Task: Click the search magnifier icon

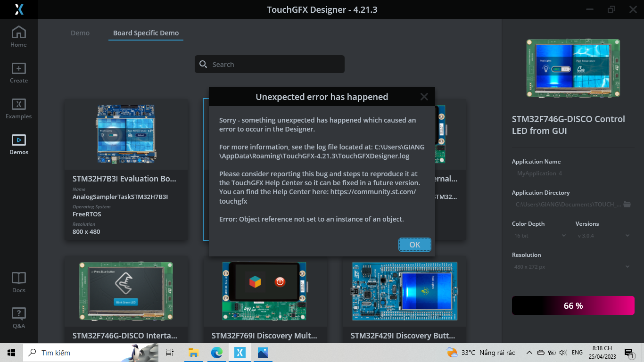Action: (203, 64)
